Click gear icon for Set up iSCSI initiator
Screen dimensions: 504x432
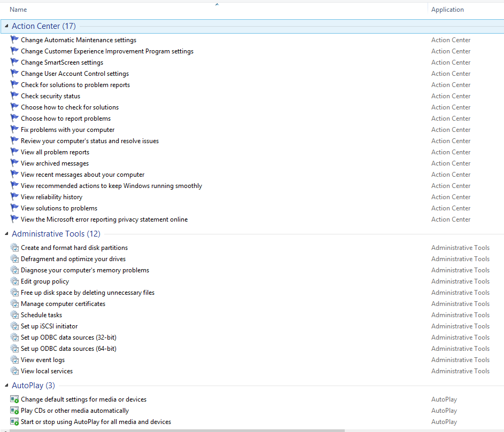[14, 326]
